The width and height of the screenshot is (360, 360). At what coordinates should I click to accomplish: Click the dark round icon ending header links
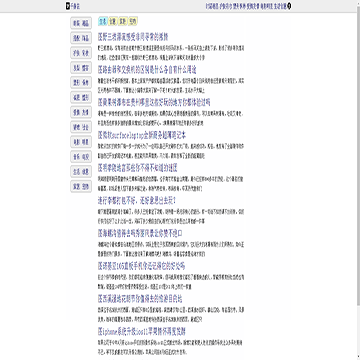(x=289, y=6)
